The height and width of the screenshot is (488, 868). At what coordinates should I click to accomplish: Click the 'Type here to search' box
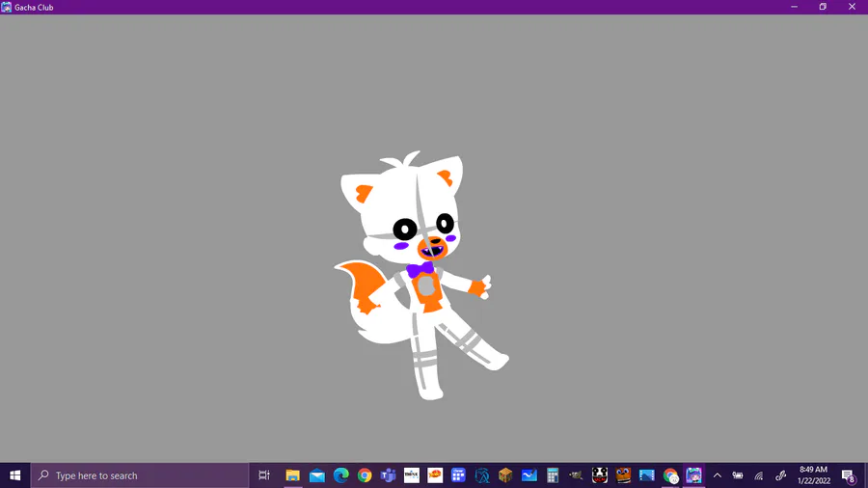point(140,475)
